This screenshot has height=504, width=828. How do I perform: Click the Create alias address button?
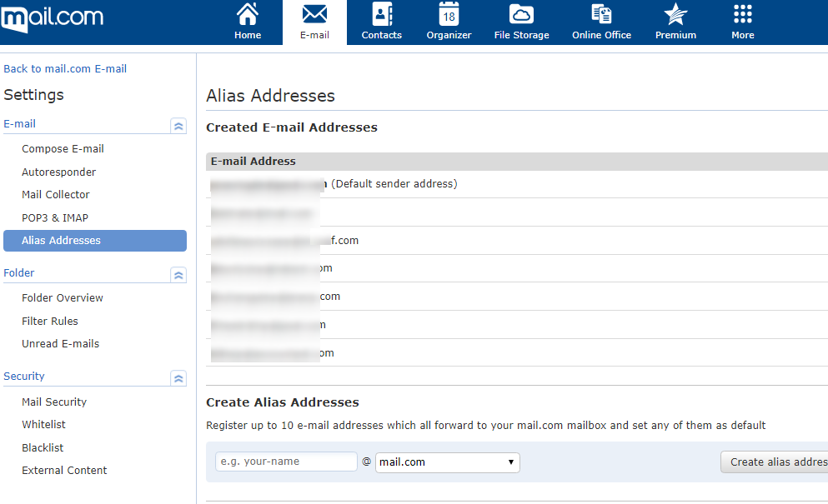pyautogui.click(x=774, y=462)
